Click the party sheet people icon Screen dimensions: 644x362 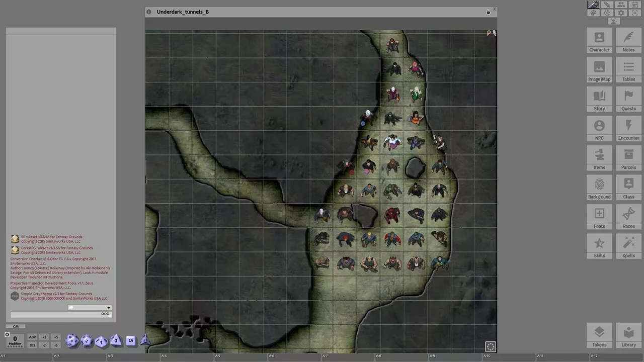[x=621, y=5]
